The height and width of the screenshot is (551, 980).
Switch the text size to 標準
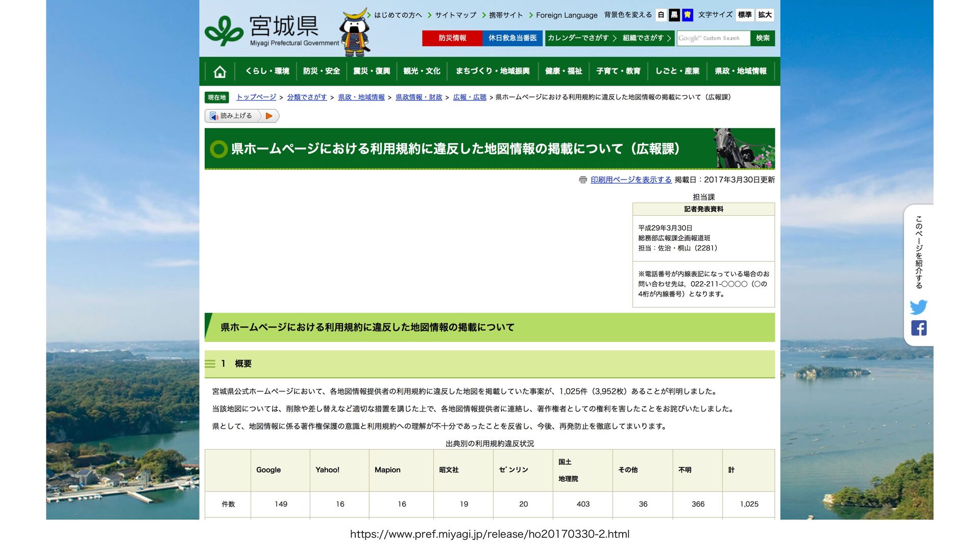tap(745, 15)
